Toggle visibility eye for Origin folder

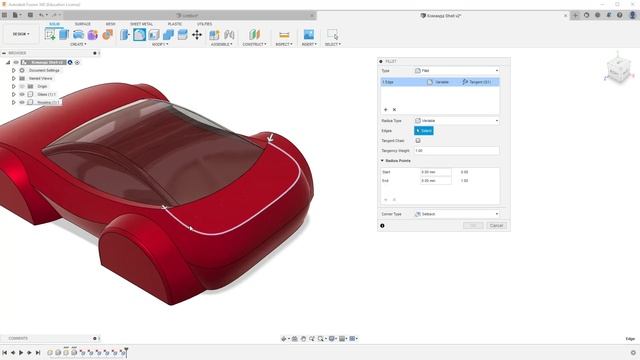coord(22,87)
